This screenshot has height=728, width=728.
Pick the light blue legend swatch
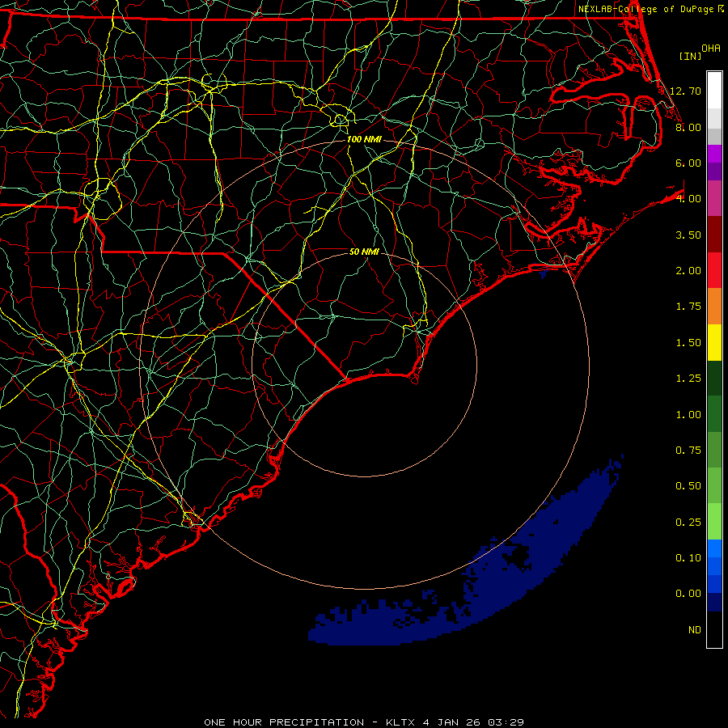[714, 548]
